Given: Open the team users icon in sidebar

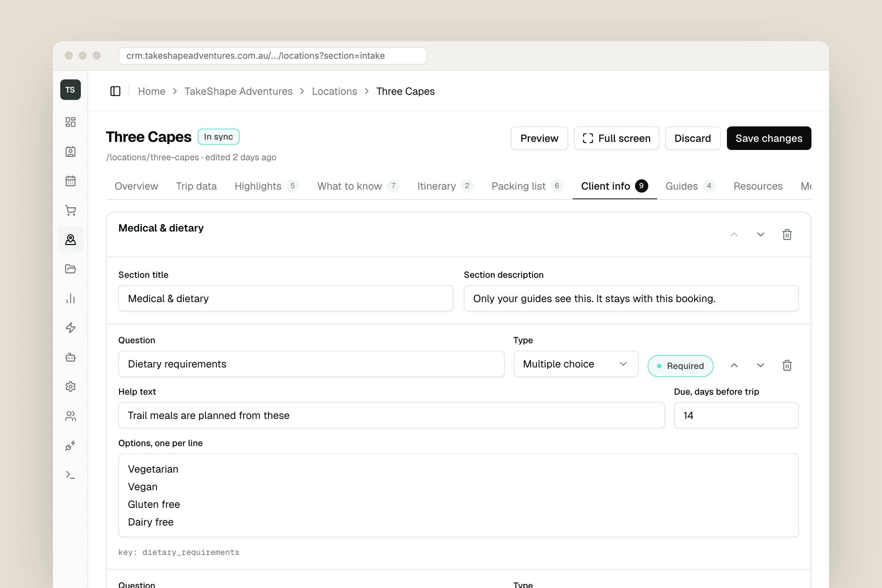Looking at the screenshot, I should coord(71,416).
